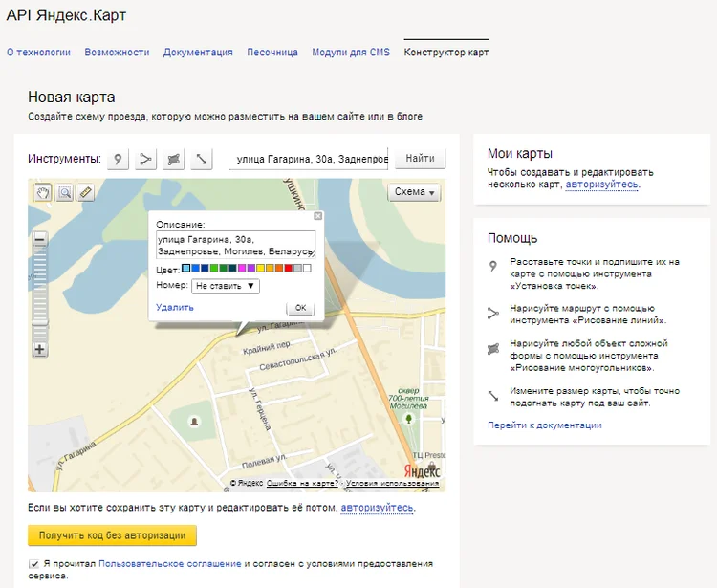Pick the light blue marker color
This screenshot has height=588, width=717.
185,268
